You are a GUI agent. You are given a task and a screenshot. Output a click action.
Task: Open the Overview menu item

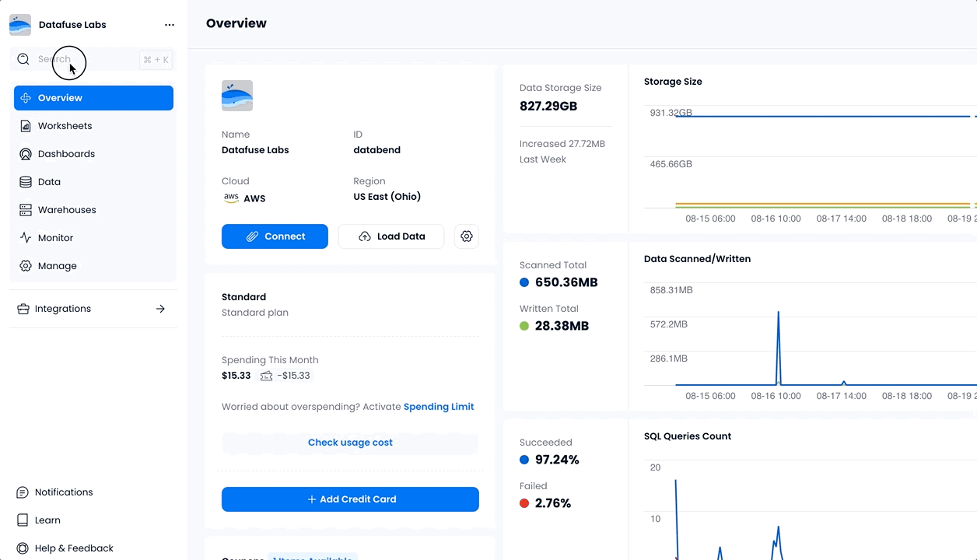[x=93, y=98]
